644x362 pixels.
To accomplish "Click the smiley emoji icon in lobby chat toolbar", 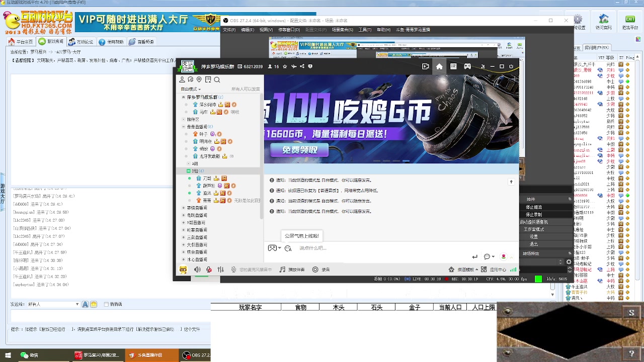I will click(94, 304).
